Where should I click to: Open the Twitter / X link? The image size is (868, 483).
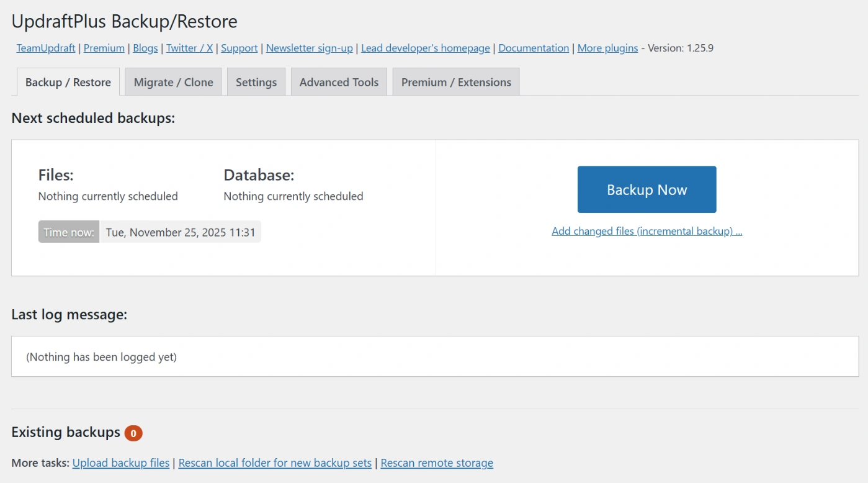click(x=189, y=48)
